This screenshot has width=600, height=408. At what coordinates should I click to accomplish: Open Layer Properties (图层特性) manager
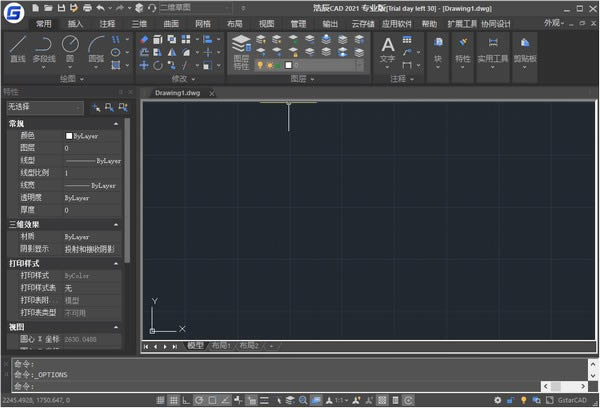[x=241, y=52]
